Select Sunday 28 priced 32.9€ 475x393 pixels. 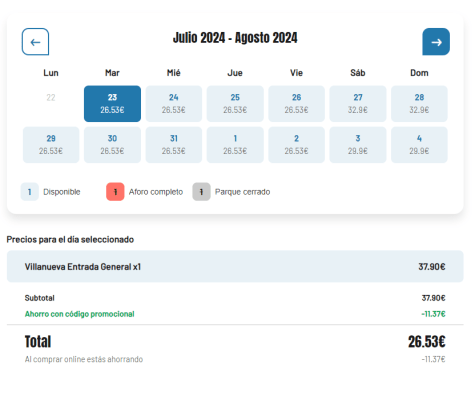(419, 104)
